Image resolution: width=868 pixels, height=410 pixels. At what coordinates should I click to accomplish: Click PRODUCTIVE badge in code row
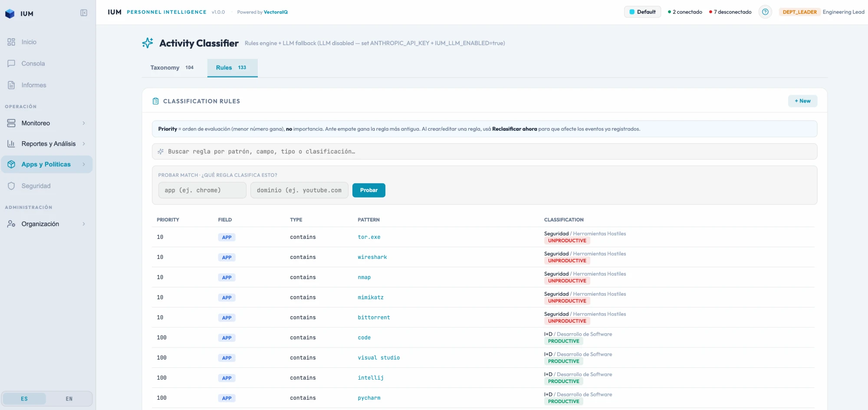click(563, 341)
